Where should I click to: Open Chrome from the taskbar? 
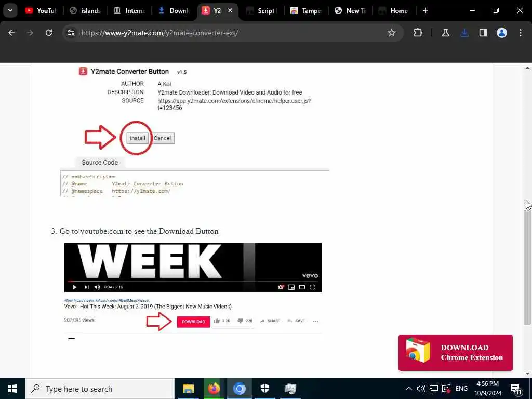[x=239, y=389]
